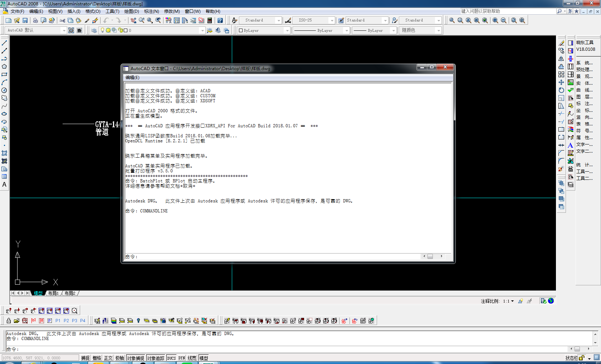601x364 pixels.
Task: Switch to the 布局2 layout tab
Action: tap(70, 293)
